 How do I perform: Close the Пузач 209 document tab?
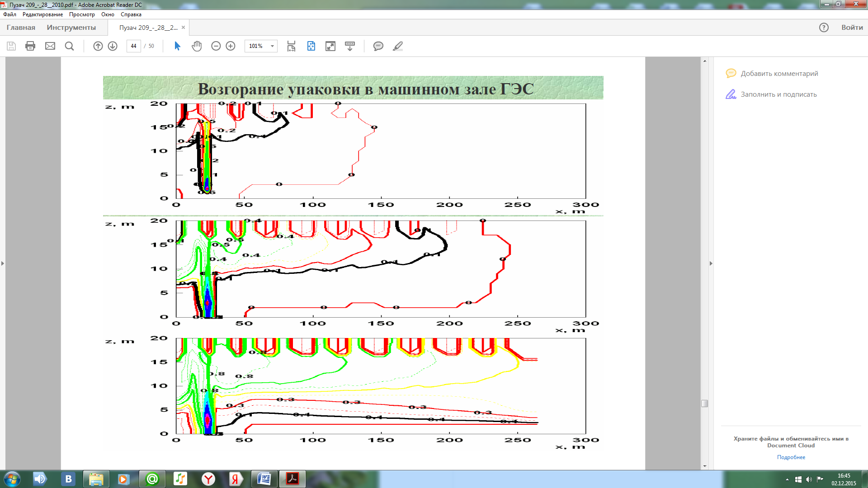(x=183, y=28)
